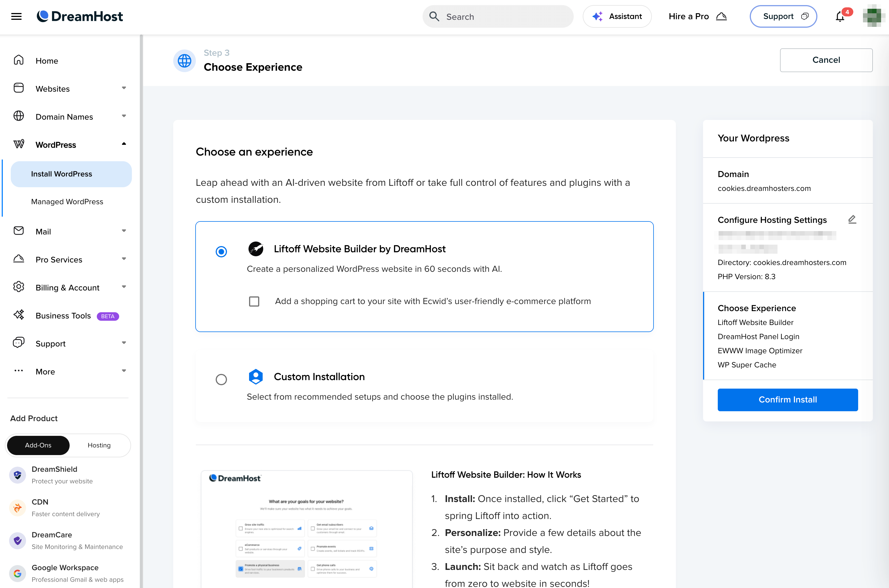889x588 pixels.
Task: Click the DreamCare icon
Action: coord(17,541)
